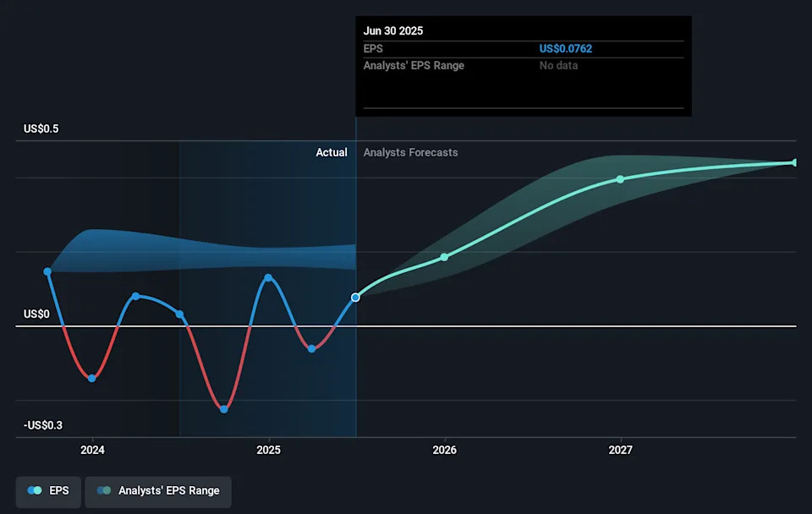Screen dimensions: 812x514
Task: Select the red trough point at 2024
Action: 92,378
